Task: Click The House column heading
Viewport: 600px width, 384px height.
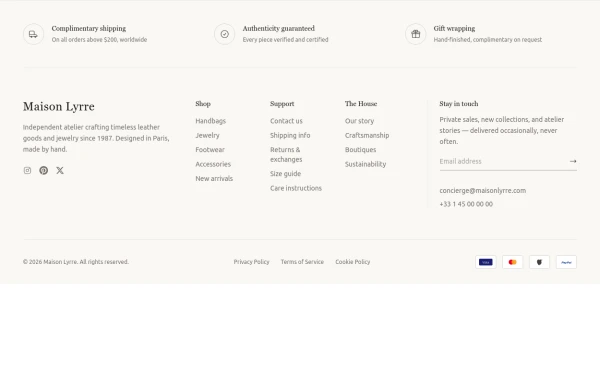Action: [361, 104]
